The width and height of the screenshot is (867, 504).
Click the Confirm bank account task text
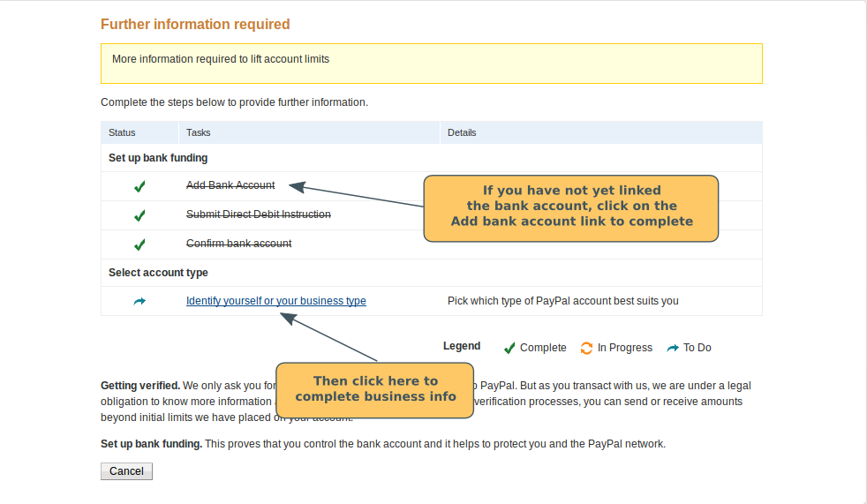239,243
